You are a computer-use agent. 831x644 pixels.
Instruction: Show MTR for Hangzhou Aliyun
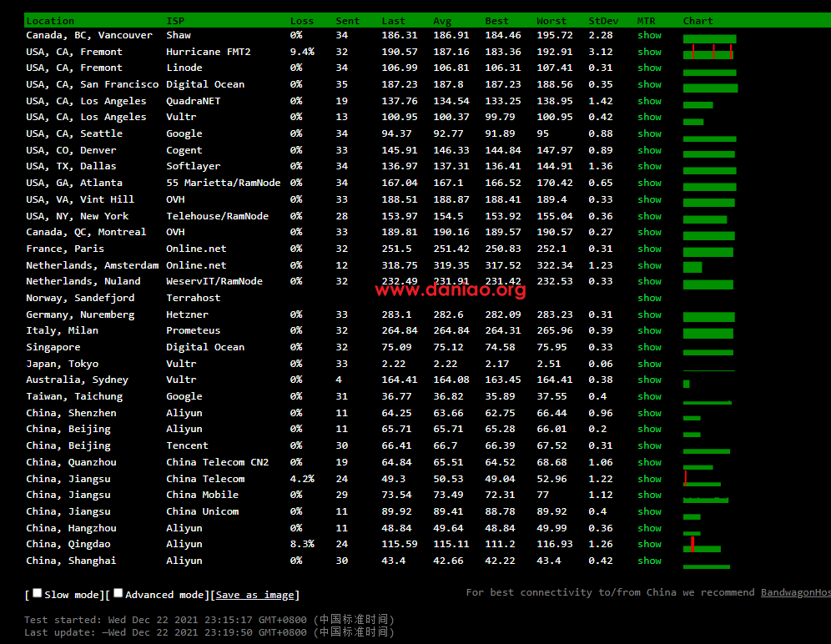649,528
